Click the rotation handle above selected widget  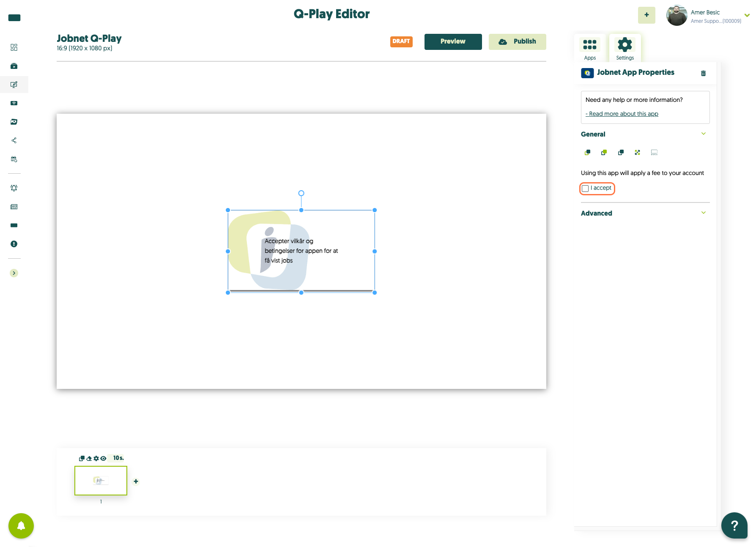point(301,193)
